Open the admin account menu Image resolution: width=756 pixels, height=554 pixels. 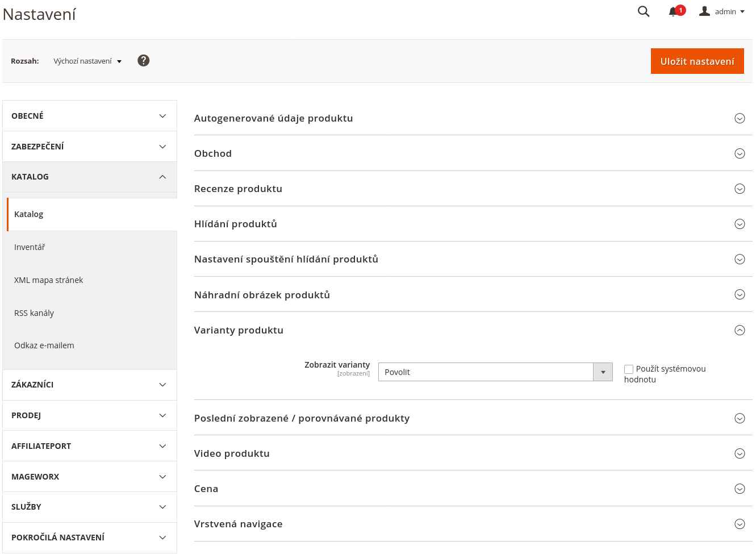tap(722, 11)
